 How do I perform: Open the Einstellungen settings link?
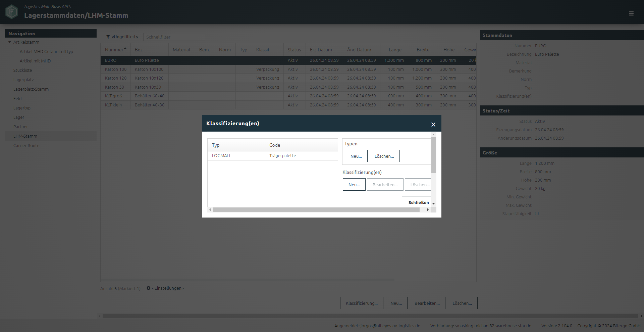click(168, 288)
